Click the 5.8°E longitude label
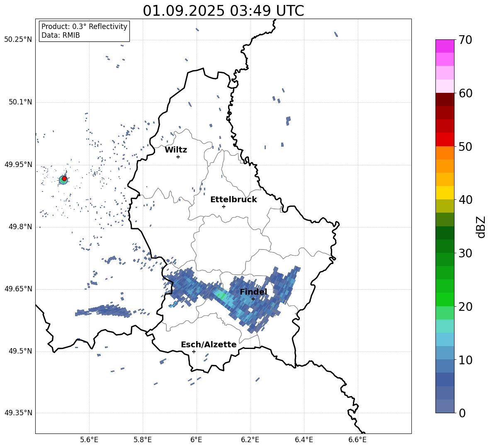Viewport: 491px width, 448px height. tap(143, 440)
